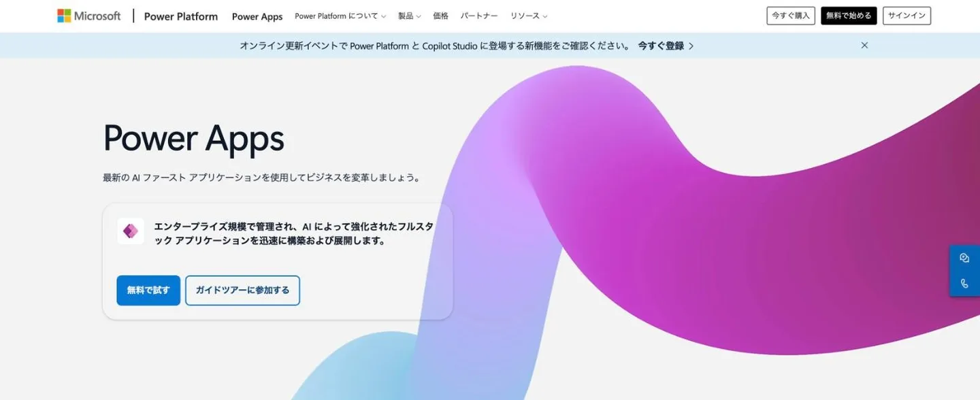Click the 無料で試す button
Viewport: 980px width, 400px height.
[x=148, y=290]
